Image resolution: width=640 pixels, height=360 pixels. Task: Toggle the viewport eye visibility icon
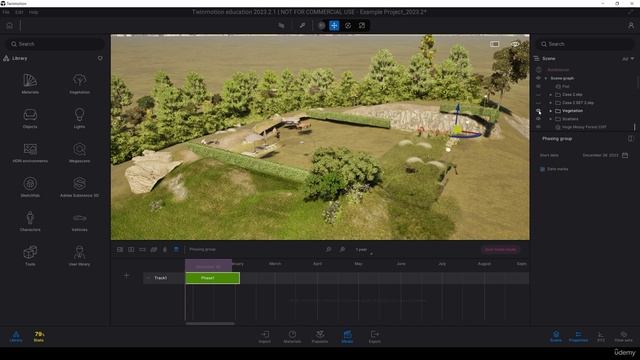(x=515, y=44)
